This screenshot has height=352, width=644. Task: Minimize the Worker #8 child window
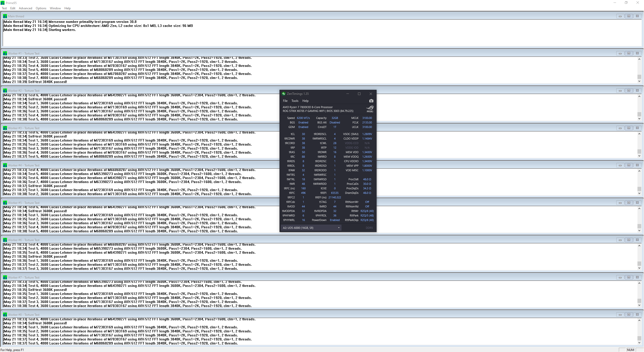coord(620,315)
